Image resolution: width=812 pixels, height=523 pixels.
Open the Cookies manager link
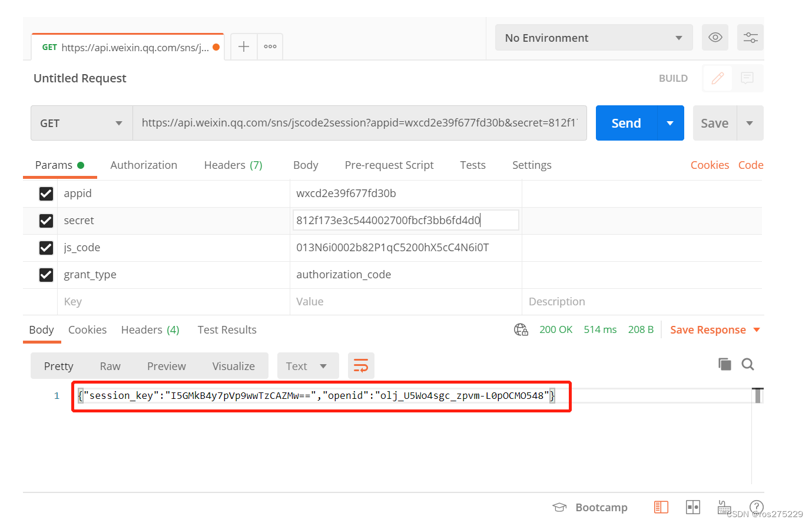(710, 165)
